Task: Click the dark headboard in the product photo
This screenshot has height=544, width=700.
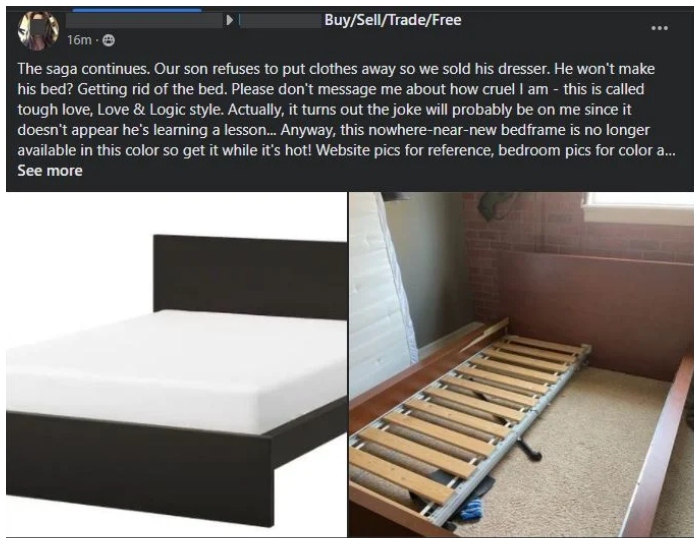Action: 250,275
